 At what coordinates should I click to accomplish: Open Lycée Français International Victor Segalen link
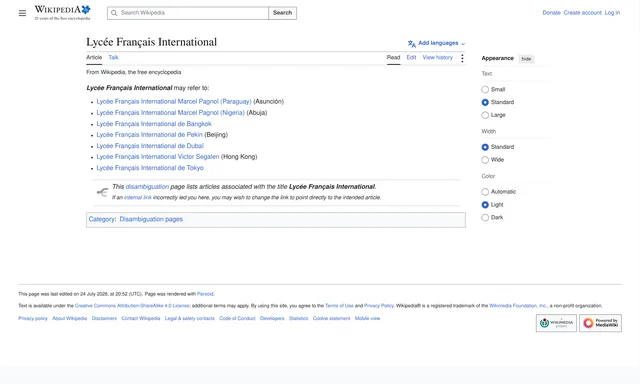[158, 157]
